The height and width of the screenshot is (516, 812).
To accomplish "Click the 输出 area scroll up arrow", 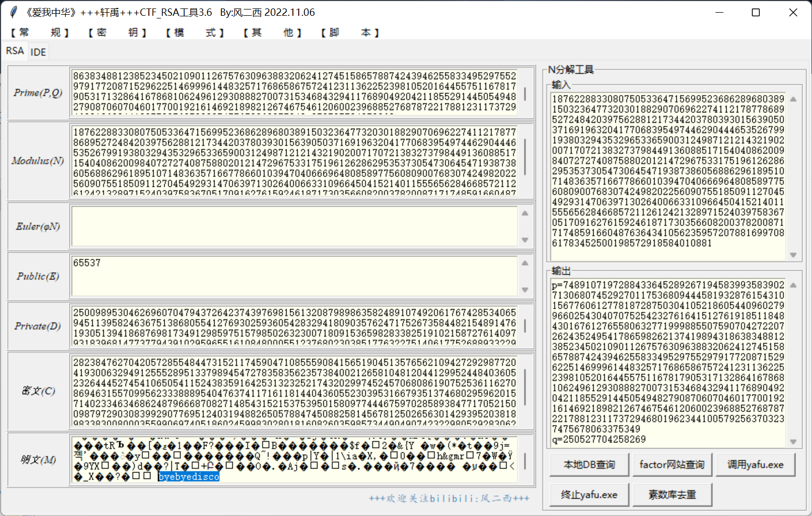I will 793,285.
